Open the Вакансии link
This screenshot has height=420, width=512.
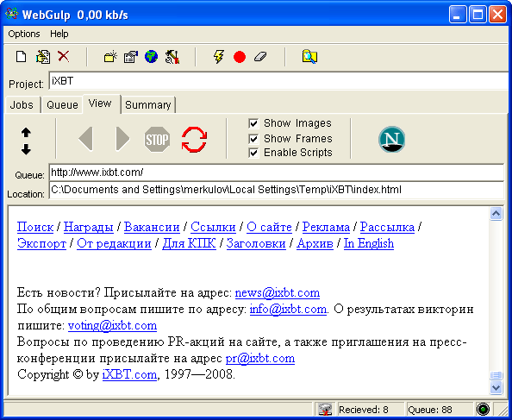coord(152,227)
